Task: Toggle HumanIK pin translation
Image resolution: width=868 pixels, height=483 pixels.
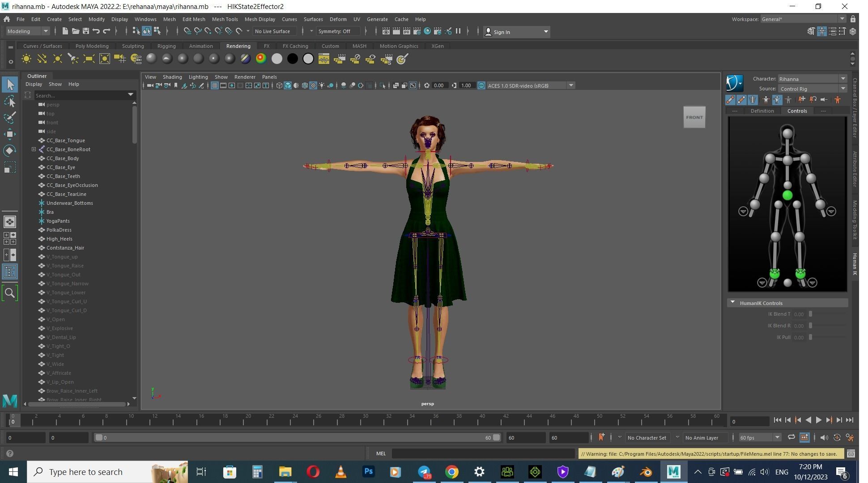Action: 801,100
